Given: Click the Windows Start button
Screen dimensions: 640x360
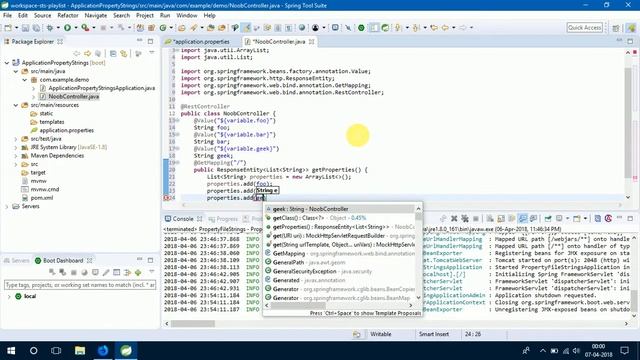Looking at the screenshot, I should 11,351.
